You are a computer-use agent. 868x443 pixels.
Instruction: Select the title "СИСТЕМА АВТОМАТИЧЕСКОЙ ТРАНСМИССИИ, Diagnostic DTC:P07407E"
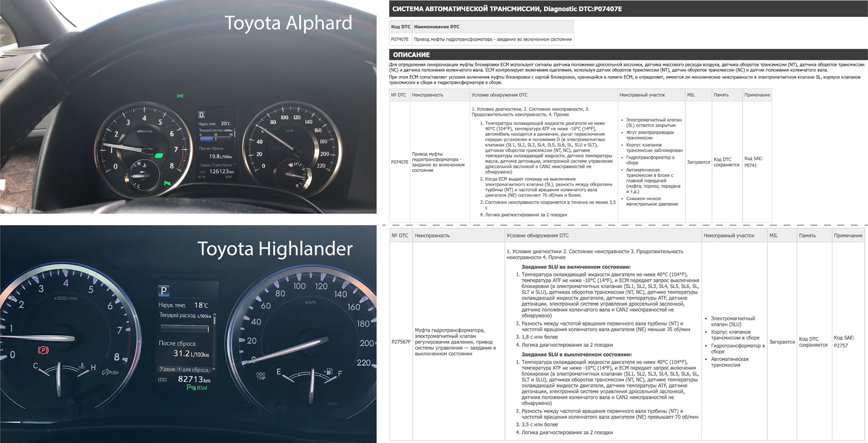pyautogui.click(x=507, y=9)
